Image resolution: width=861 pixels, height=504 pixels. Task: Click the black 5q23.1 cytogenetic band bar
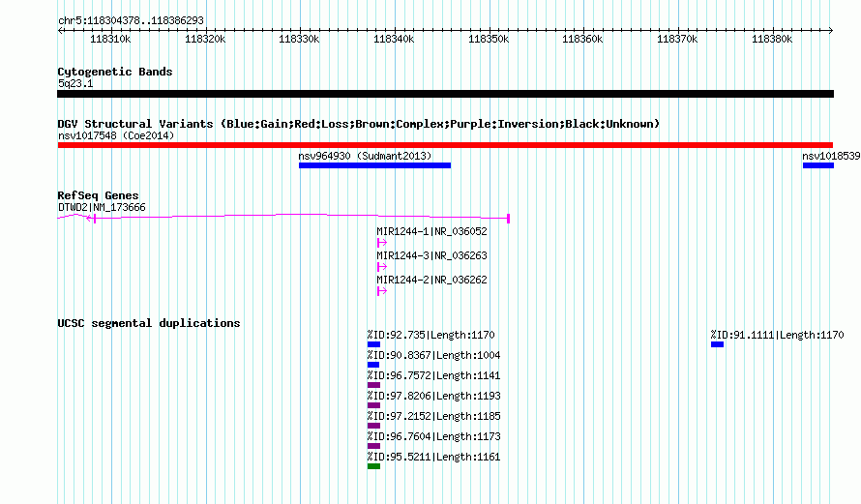coord(445,94)
